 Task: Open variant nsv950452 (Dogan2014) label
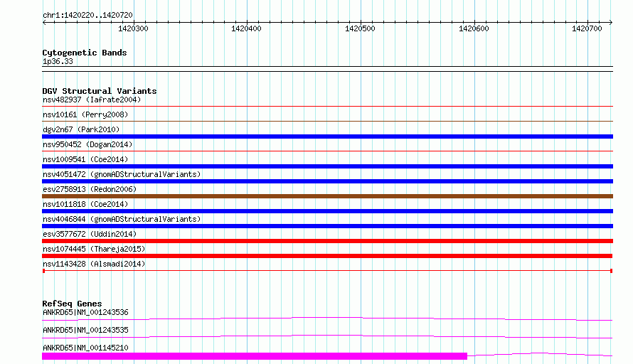(87, 144)
